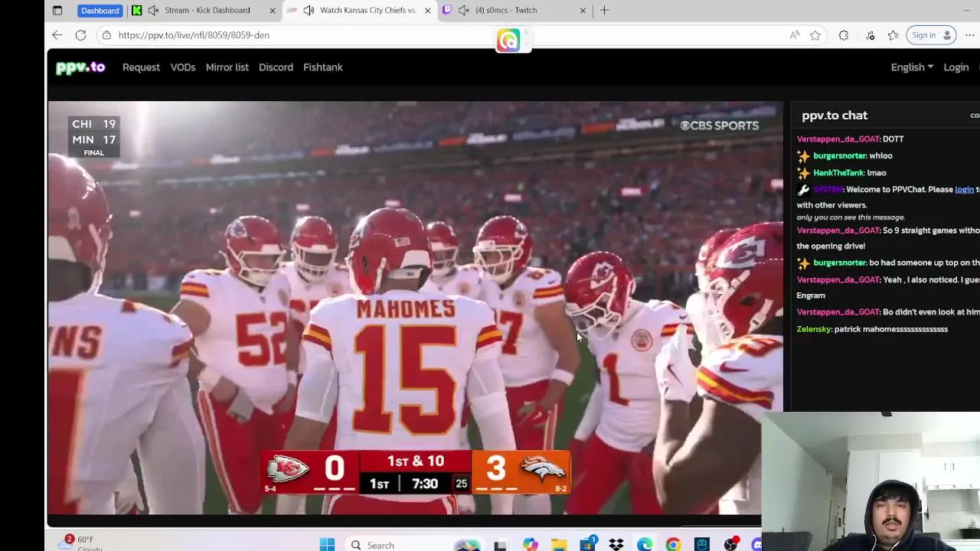
Task: Reload the page with the refresh icon
Action: [x=80, y=35]
